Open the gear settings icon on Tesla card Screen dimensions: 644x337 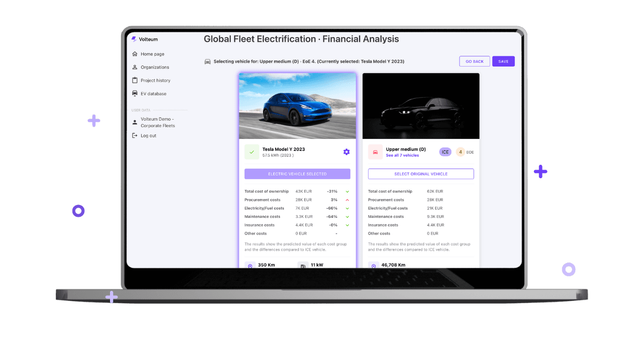point(346,152)
